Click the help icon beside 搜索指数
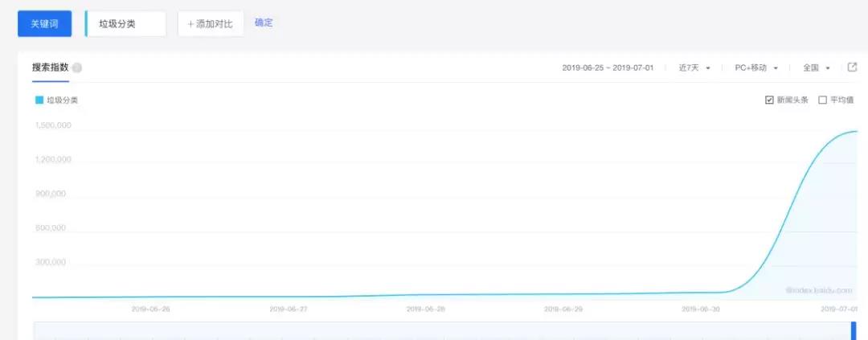 (x=77, y=68)
